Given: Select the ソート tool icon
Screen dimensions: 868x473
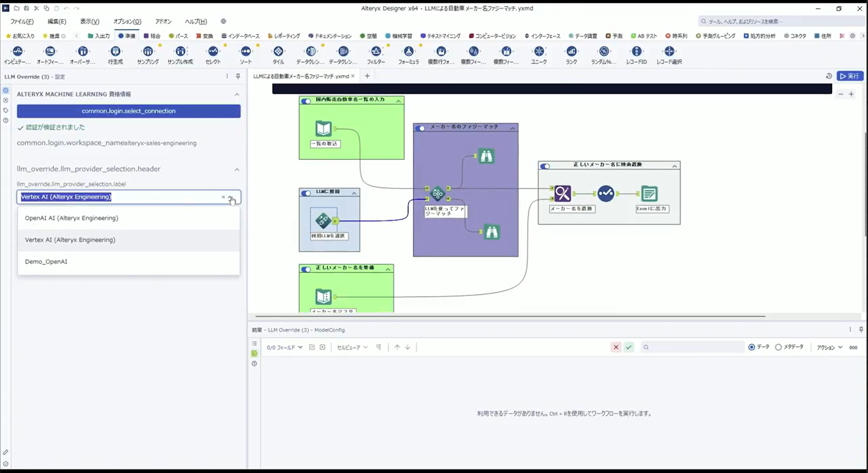Looking at the screenshot, I should tap(246, 51).
